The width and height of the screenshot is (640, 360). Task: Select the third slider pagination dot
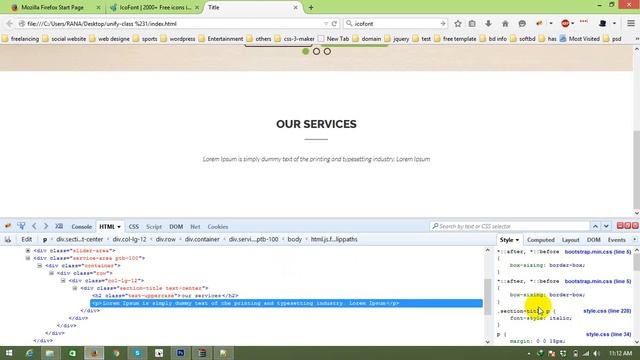click(327, 51)
